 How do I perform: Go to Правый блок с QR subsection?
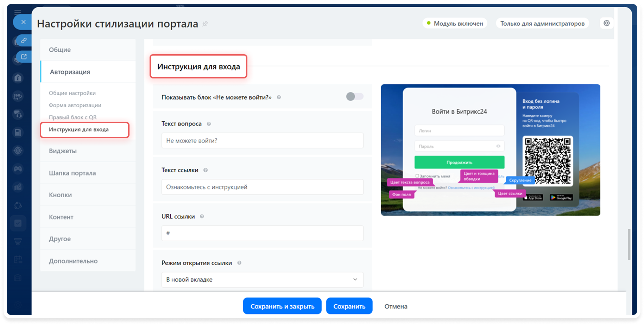coord(72,117)
